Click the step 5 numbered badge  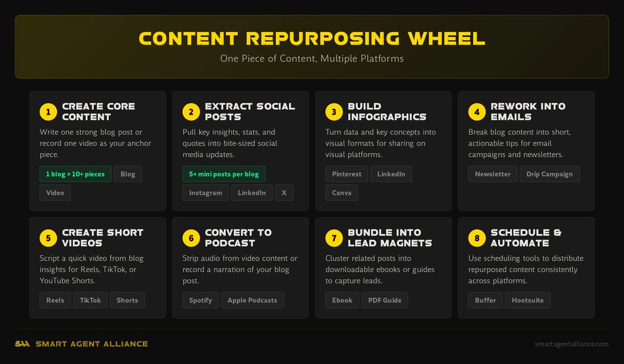tap(48, 238)
